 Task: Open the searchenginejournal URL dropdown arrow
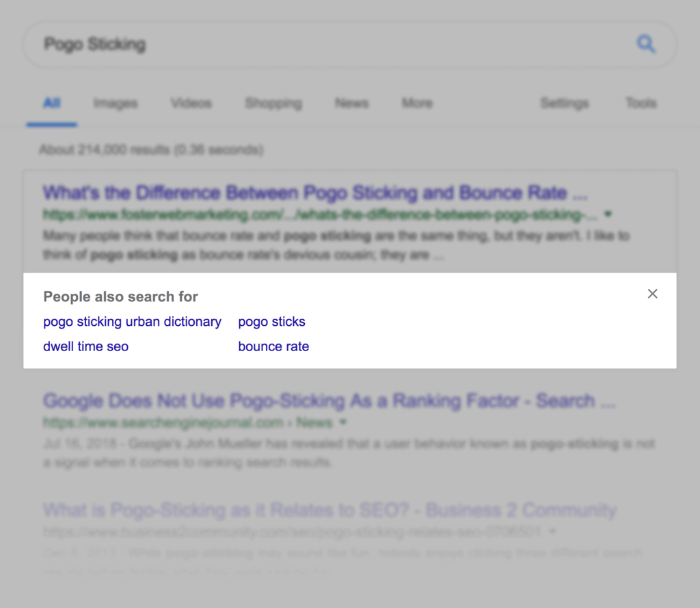point(342,422)
